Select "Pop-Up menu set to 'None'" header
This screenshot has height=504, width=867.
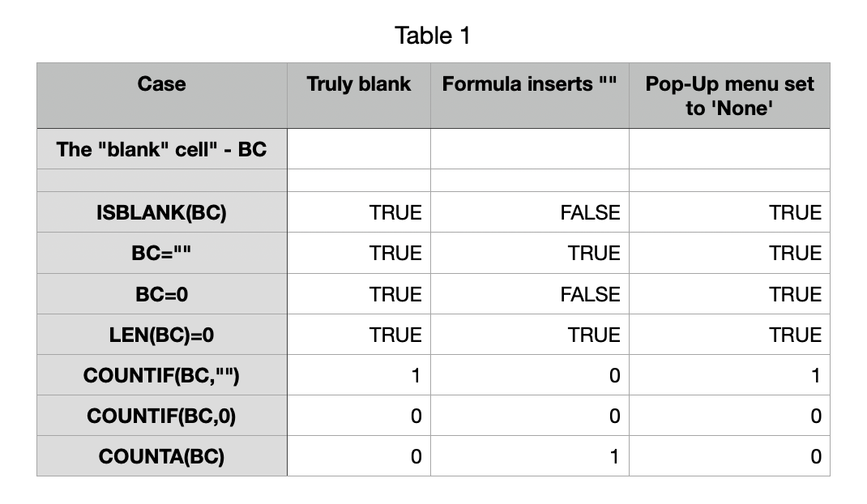[729, 96]
